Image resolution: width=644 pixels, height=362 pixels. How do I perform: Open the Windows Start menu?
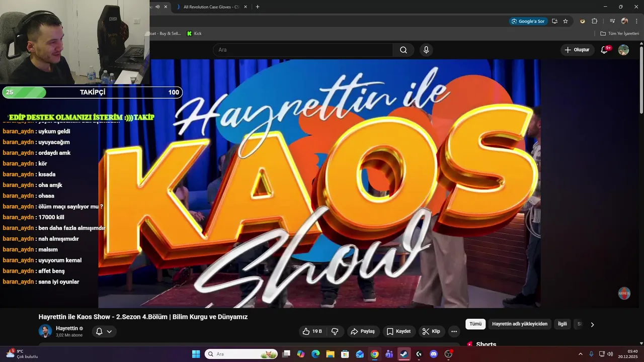pyautogui.click(x=196, y=354)
